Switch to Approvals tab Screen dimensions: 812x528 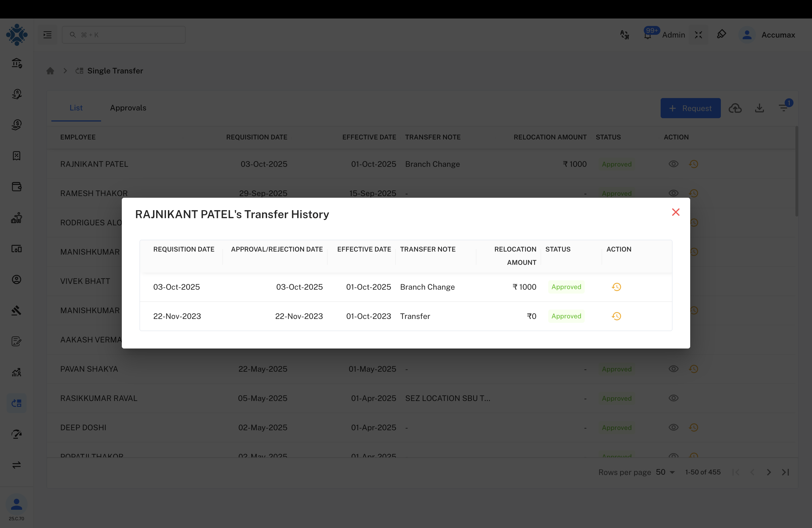tap(128, 108)
